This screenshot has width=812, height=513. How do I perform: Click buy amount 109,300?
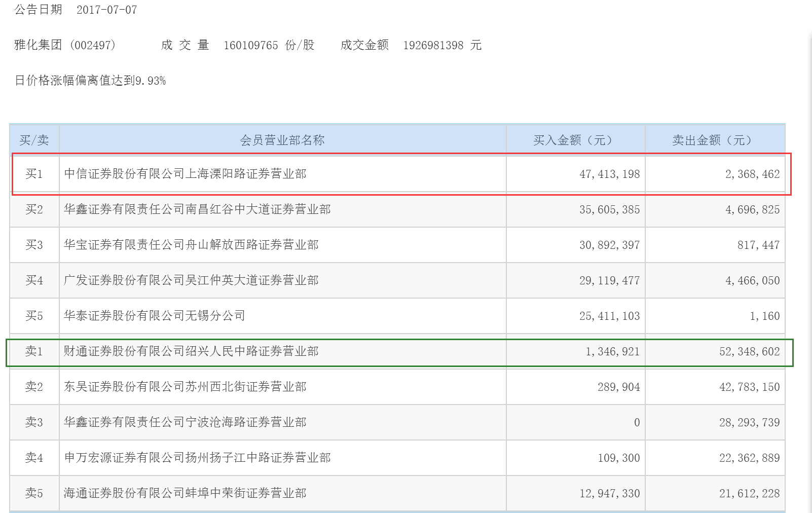[x=619, y=458]
